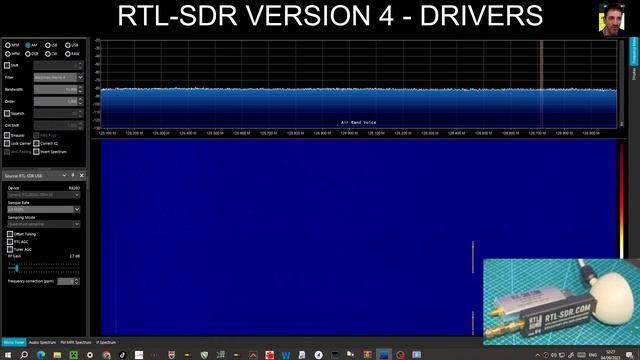This screenshot has height=360, width=640.
Task: Switch to the FM MPX Spectrum tab
Action: coord(76,342)
